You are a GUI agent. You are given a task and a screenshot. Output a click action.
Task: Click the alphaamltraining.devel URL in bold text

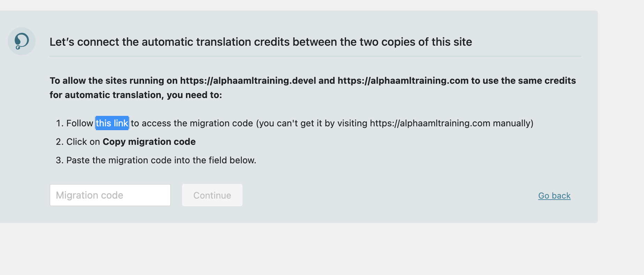[x=248, y=81]
